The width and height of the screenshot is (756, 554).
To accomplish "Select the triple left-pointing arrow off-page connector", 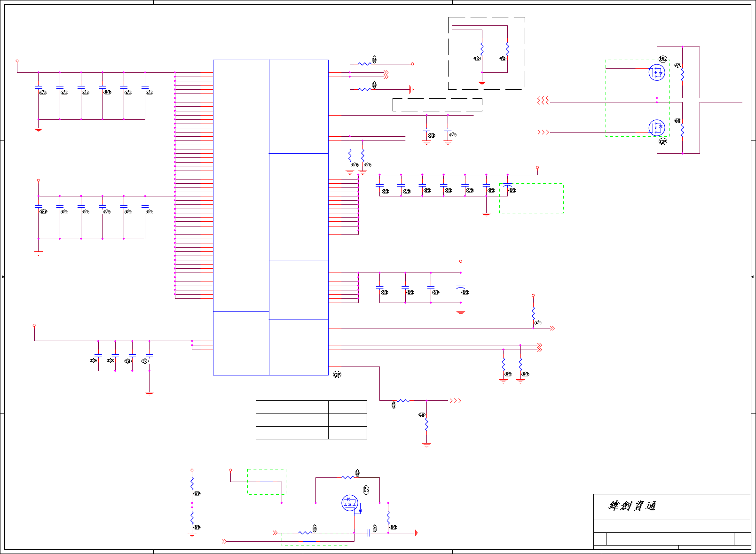I will click(543, 100).
